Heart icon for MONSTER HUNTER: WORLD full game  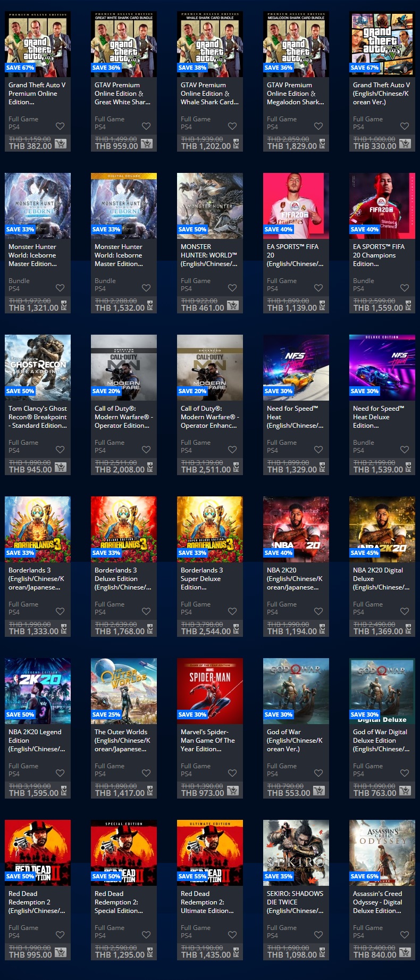[x=232, y=288]
